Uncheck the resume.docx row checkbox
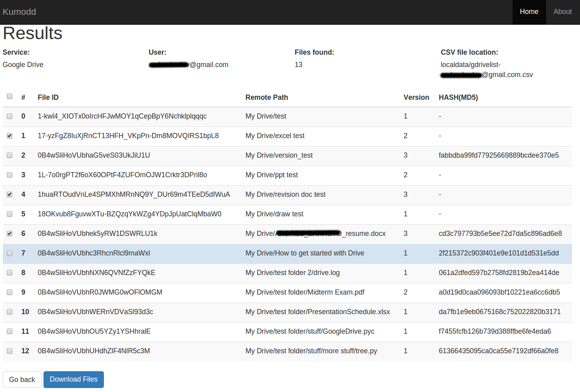Viewport: 580px width, 392px height. 10,234
